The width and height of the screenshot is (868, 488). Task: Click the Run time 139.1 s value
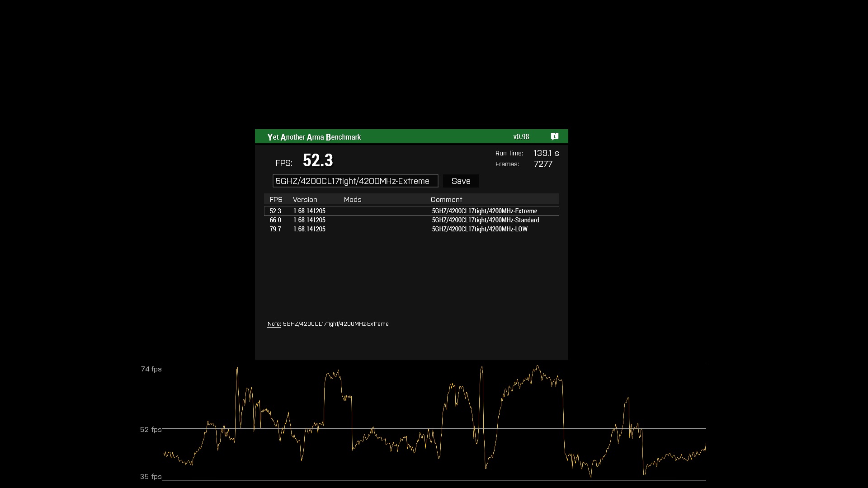click(x=546, y=153)
